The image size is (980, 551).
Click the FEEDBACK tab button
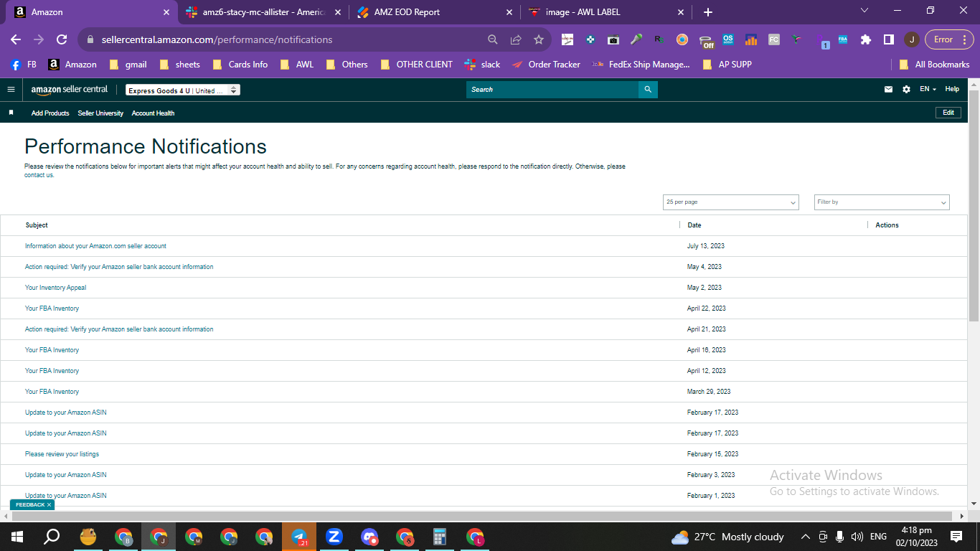pyautogui.click(x=32, y=505)
